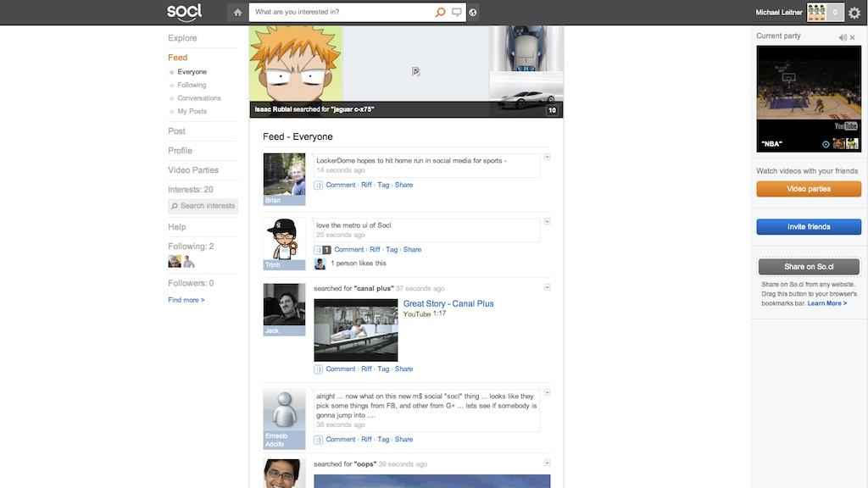Open the settings gear icon
Image resolution: width=868 pixels, height=488 pixels.
pos(854,12)
